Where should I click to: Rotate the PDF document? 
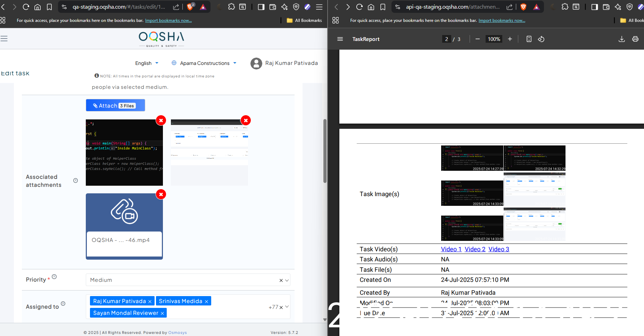541,39
